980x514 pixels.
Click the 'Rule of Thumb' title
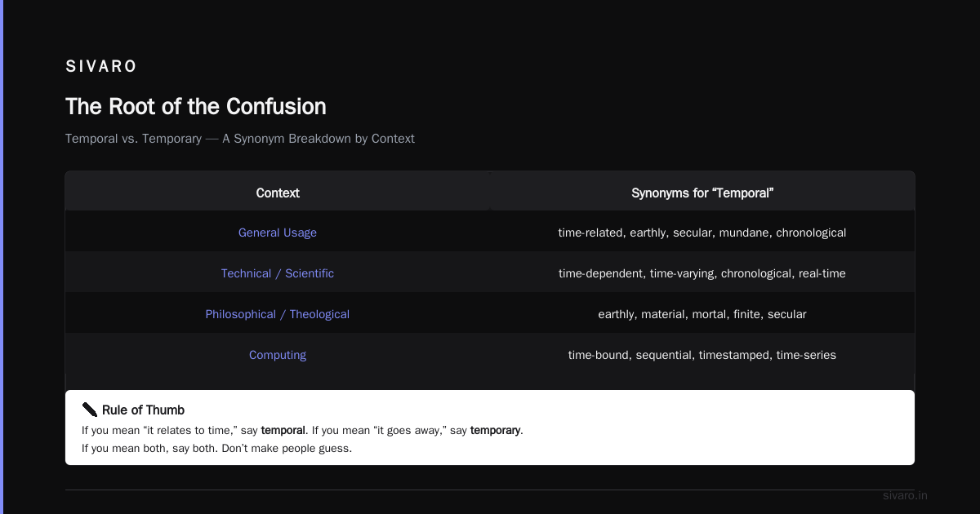143,410
